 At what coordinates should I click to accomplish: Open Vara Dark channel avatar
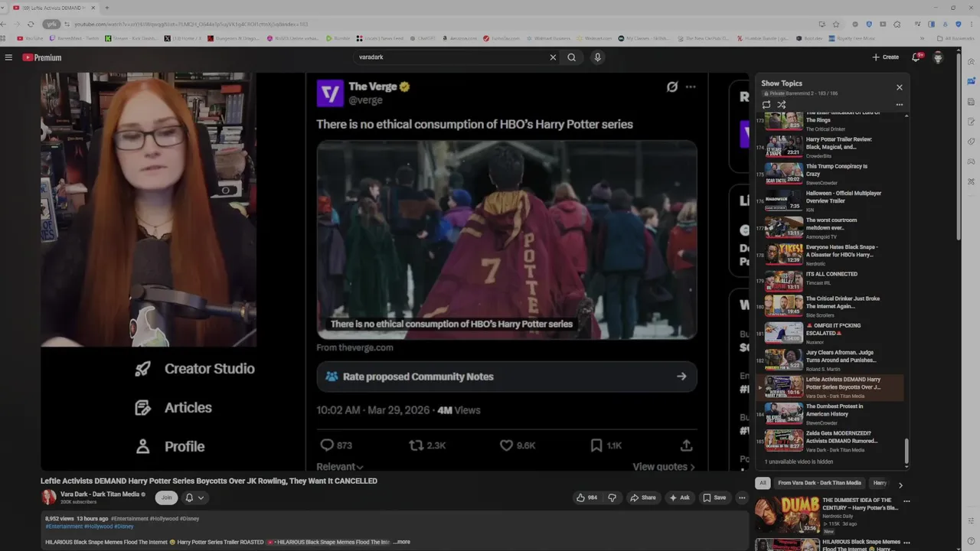coord(49,497)
